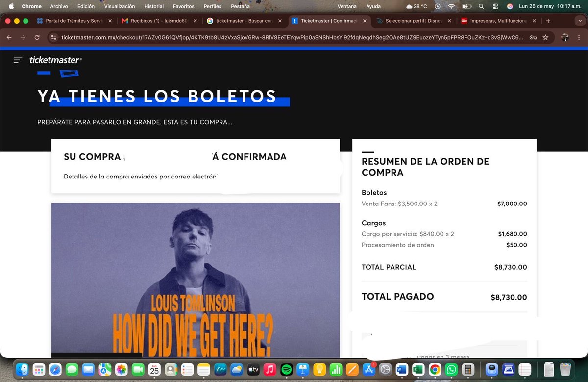Open Notes from the Dock
Viewport: 588px width, 382px height.
(204, 369)
